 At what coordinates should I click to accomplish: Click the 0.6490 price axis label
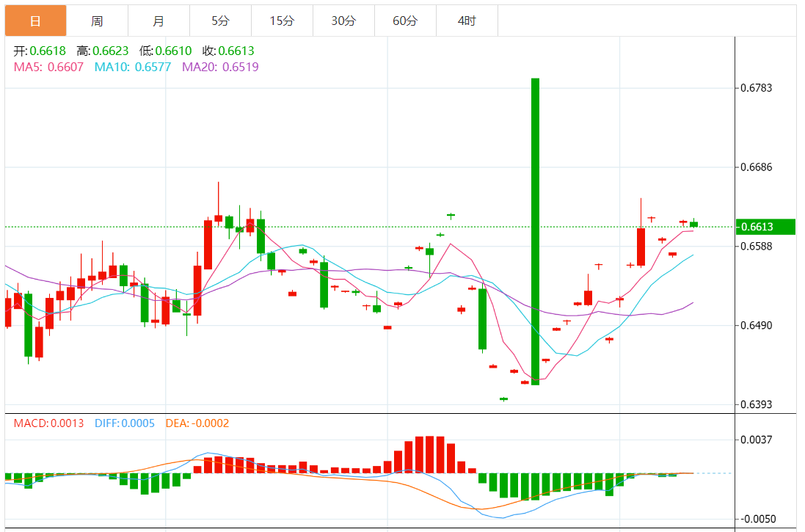coord(756,325)
